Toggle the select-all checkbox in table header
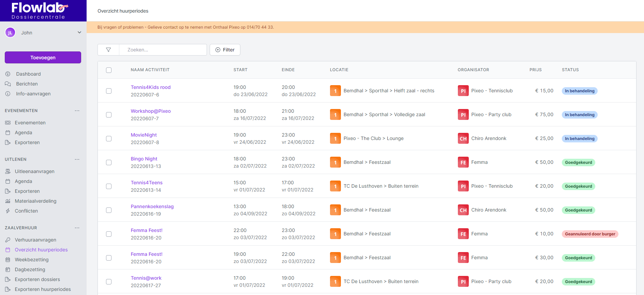The image size is (644, 295). (x=109, y=70)
